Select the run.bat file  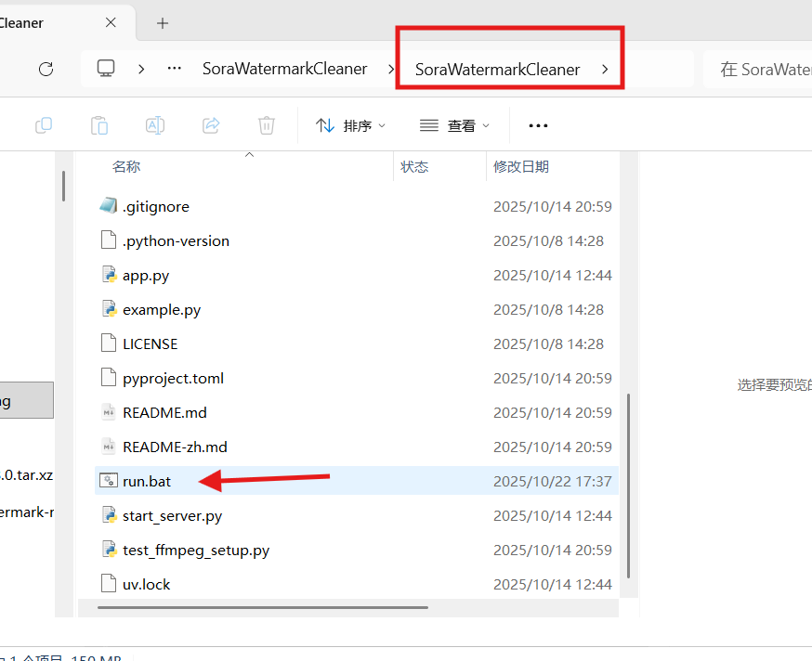click(356, 481)
